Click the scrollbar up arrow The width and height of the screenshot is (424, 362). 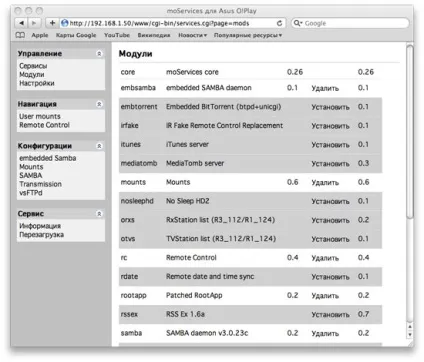[x=410, y=326]
